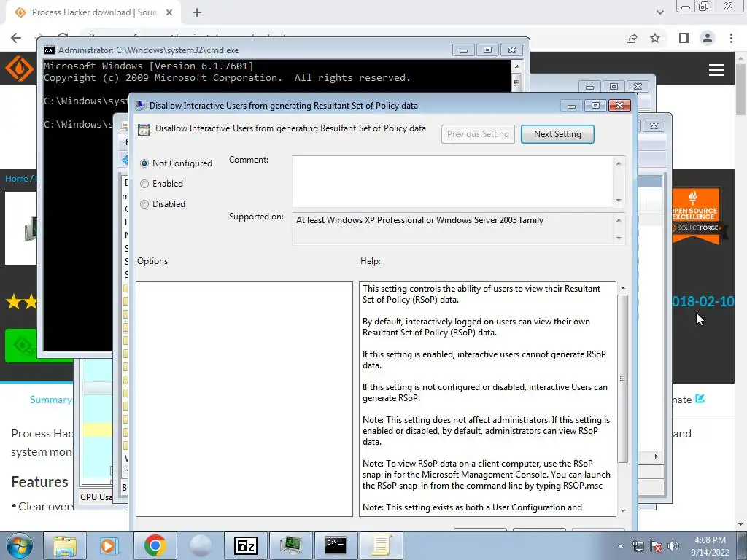Select the Not Configured radio button

click(144, 163)
